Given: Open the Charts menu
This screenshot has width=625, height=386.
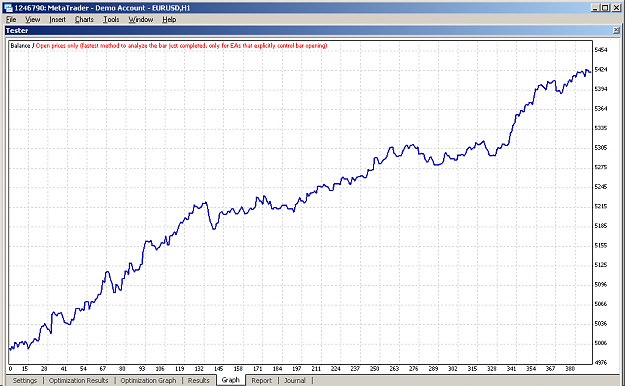Looking at the screenshot, I should (84, 20).
